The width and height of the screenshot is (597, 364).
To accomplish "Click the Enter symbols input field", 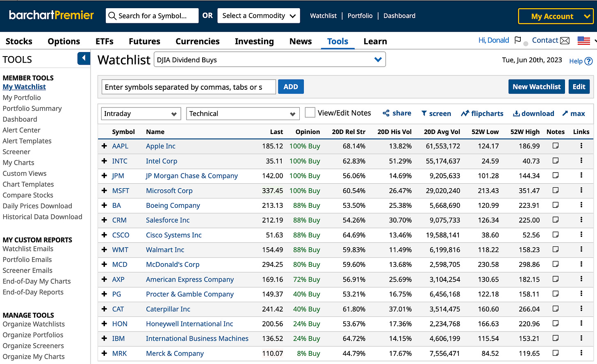I will [x=189, y=87].
